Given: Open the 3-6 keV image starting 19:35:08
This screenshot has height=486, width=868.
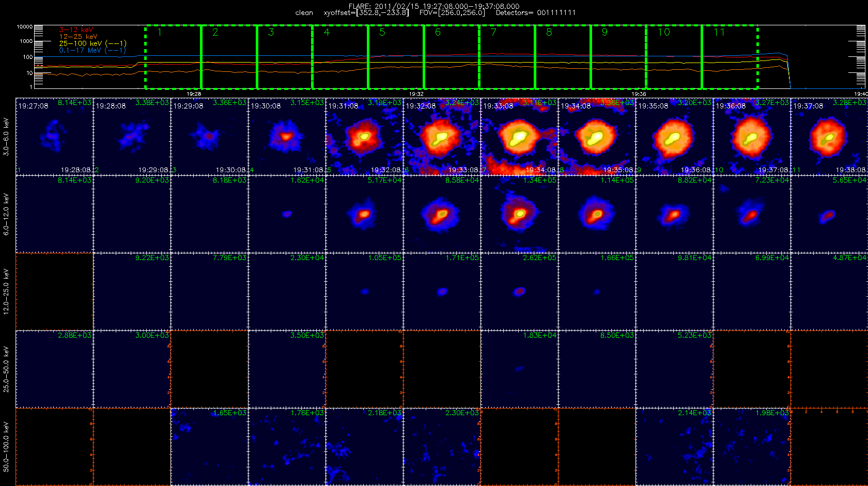Looking at the screenshot, I should 674,136.
